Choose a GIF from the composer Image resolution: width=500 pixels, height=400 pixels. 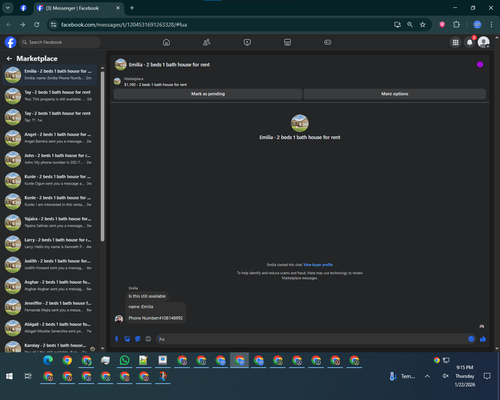(x=148, y=339)
